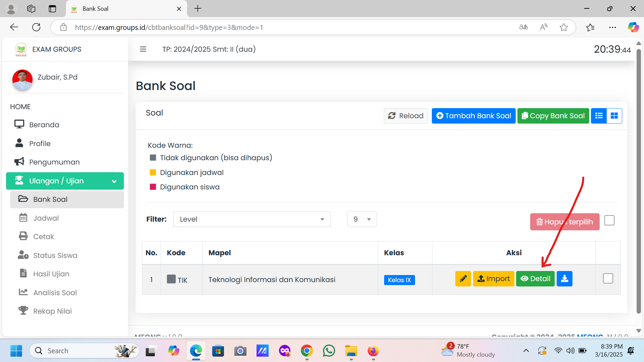View Detail of the TIK bank soal
This screenshot has height=362, width=644.
(x=535, y=279)
